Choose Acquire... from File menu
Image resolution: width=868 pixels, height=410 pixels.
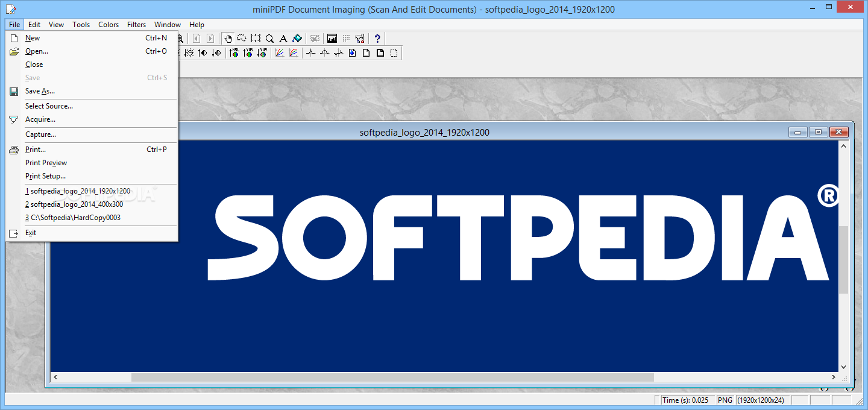coord(92,119)
